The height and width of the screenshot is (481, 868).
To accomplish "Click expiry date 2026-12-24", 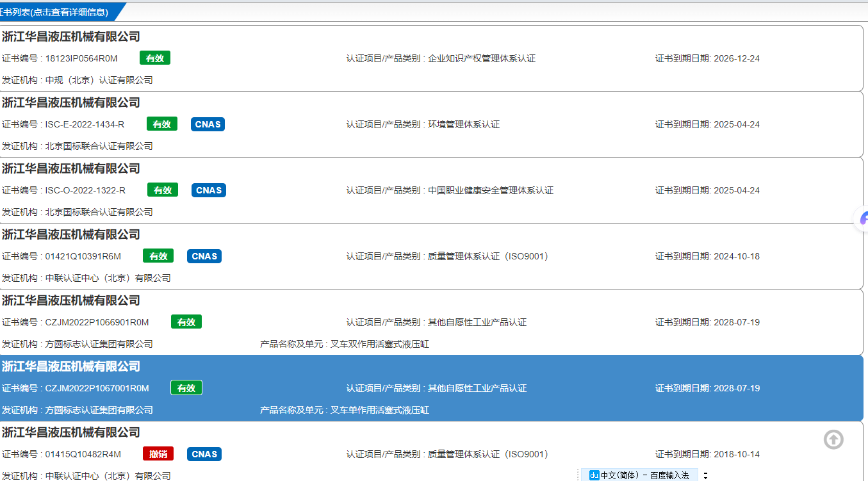I will pos(737,58).
